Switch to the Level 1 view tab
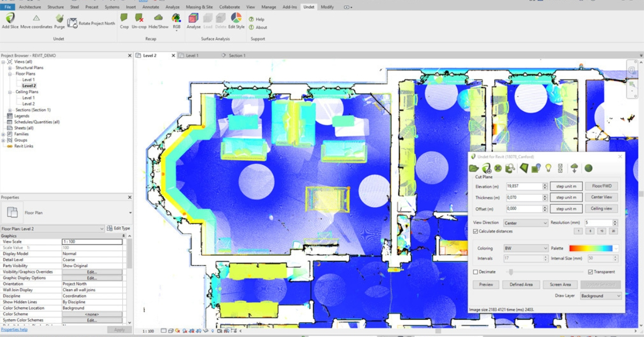Image resolution: width=644 pixels, height=337 pixels. click(x=192, y=55)
